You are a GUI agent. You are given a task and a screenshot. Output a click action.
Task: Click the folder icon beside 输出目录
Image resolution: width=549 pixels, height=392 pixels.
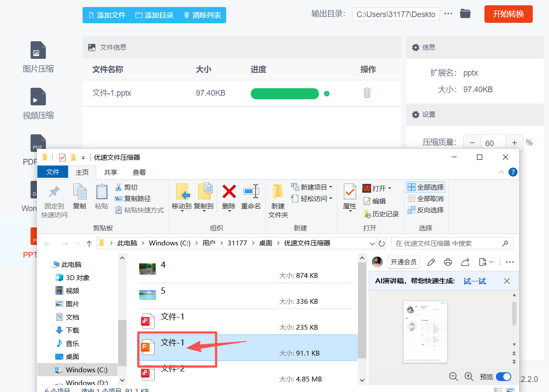pos(465,14)
